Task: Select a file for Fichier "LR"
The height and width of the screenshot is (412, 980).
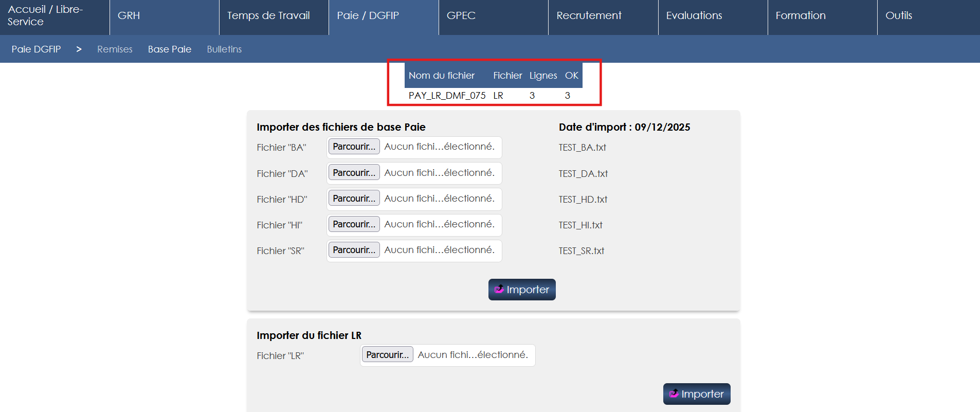Action: coord(387,355)
